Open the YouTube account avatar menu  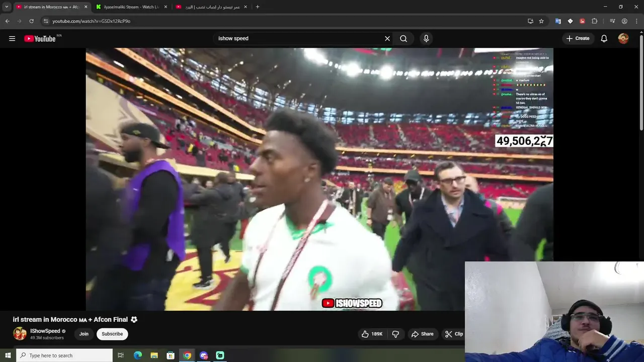623,39
